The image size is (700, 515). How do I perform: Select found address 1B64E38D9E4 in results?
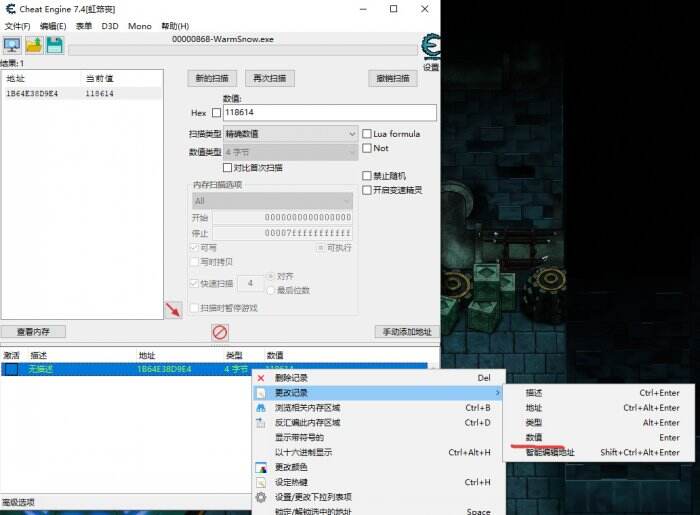32,94
